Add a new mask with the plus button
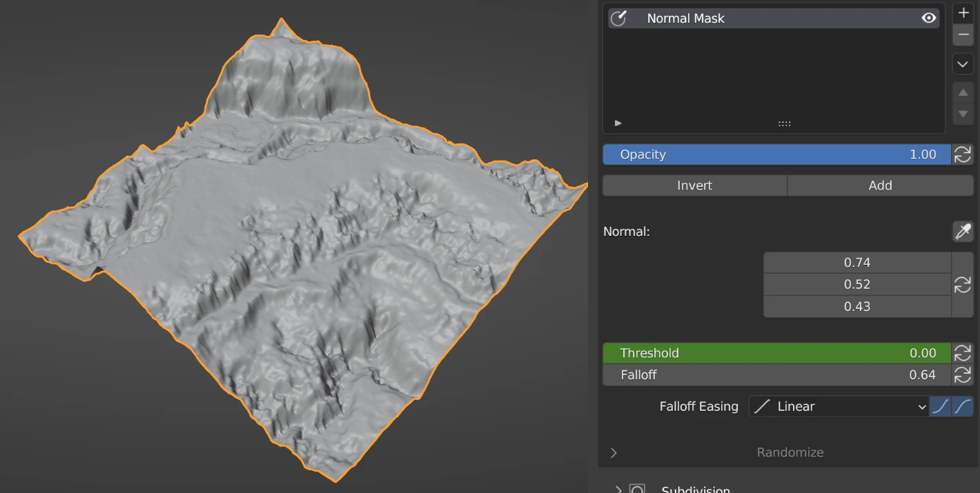Image resolution: width=980 pixels, height=493 pixels. pos(963,13)
